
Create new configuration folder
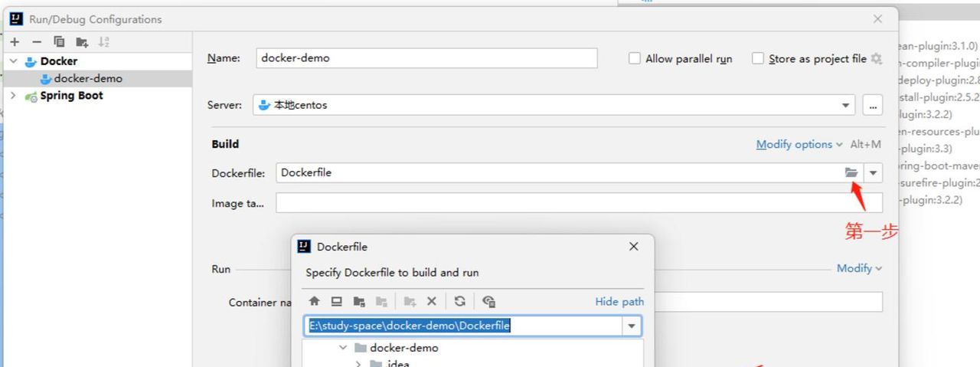point(82,42)
